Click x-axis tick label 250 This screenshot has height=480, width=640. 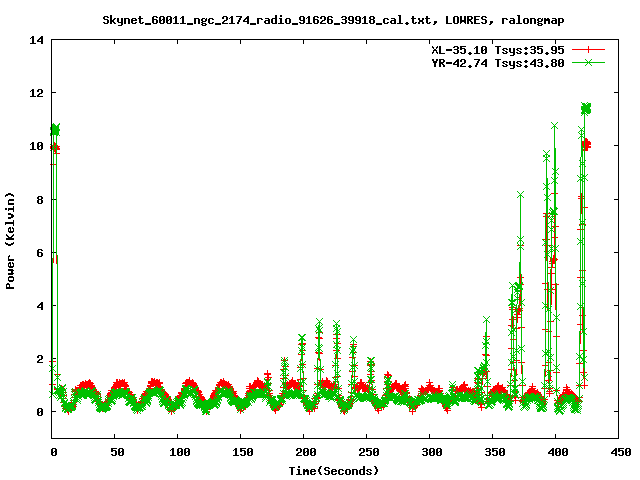(369, 452)
